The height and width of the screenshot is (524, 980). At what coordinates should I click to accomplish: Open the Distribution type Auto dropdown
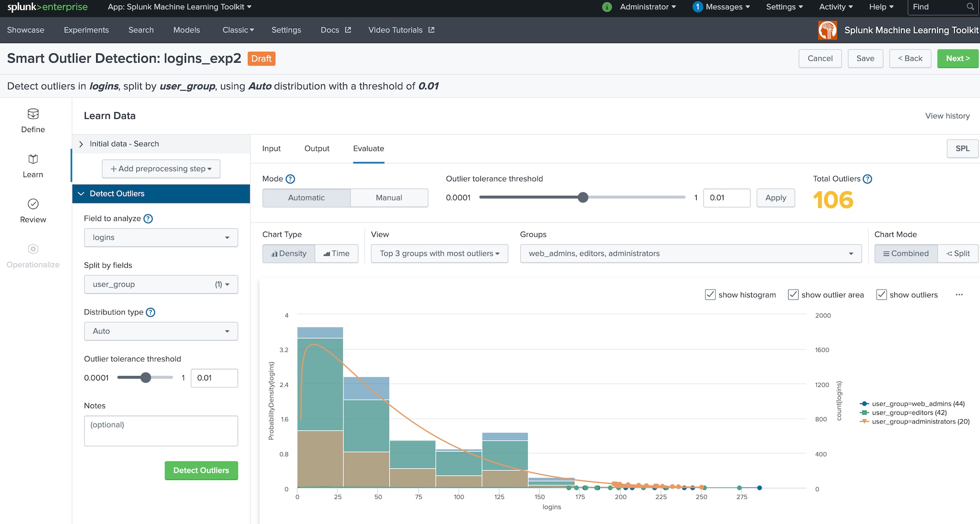point(161,331)
